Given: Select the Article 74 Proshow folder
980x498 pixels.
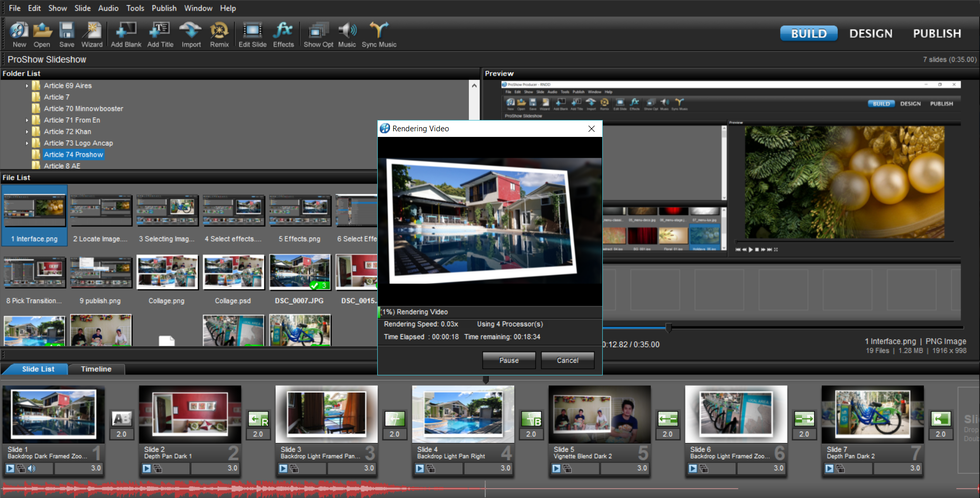Looking at the screenshot, I should click(73, 154).
